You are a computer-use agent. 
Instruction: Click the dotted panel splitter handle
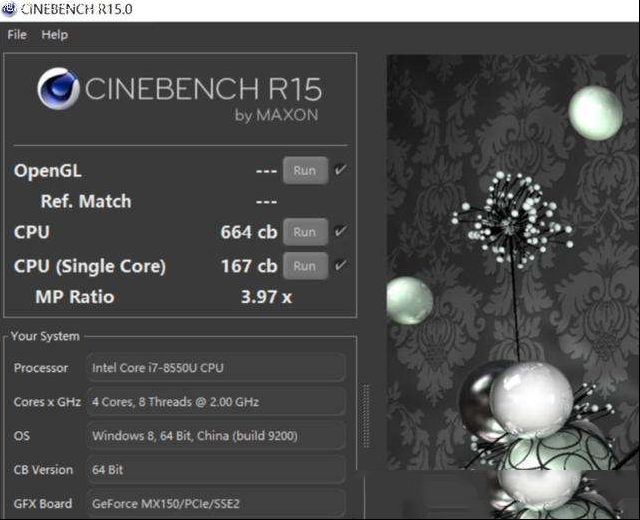(x=366, y=416)
